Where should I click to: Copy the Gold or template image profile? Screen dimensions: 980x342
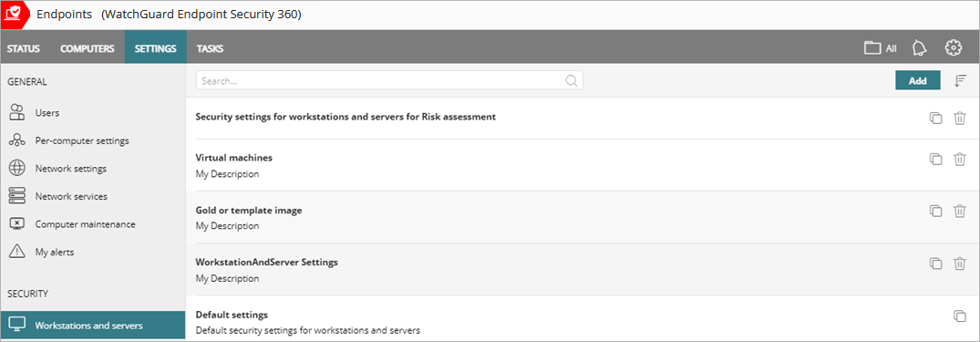(x=935, y=212)
